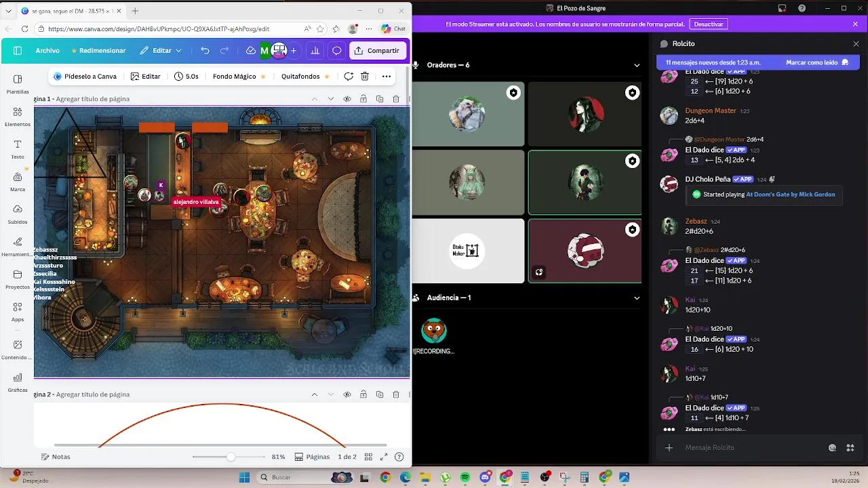The height and width of the screenshot is (488, 868).
Task: Select the Quitafondos option
Action: tap(305, 77)
